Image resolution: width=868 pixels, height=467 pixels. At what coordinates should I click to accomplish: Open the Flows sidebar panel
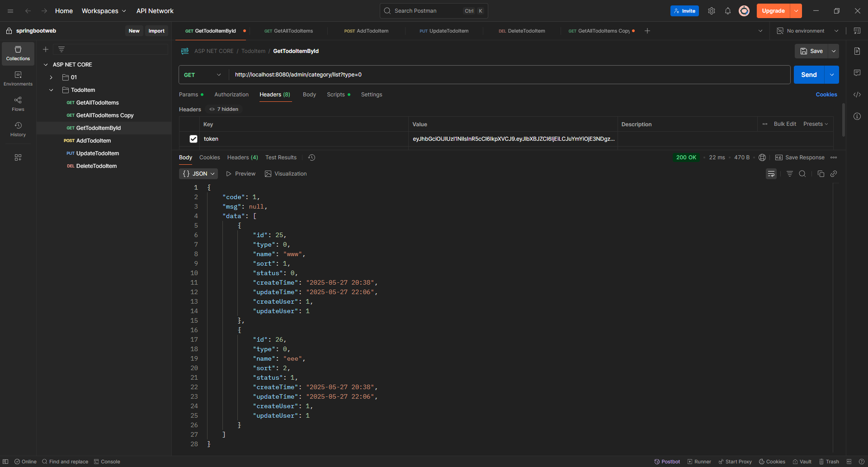point(18,104)
